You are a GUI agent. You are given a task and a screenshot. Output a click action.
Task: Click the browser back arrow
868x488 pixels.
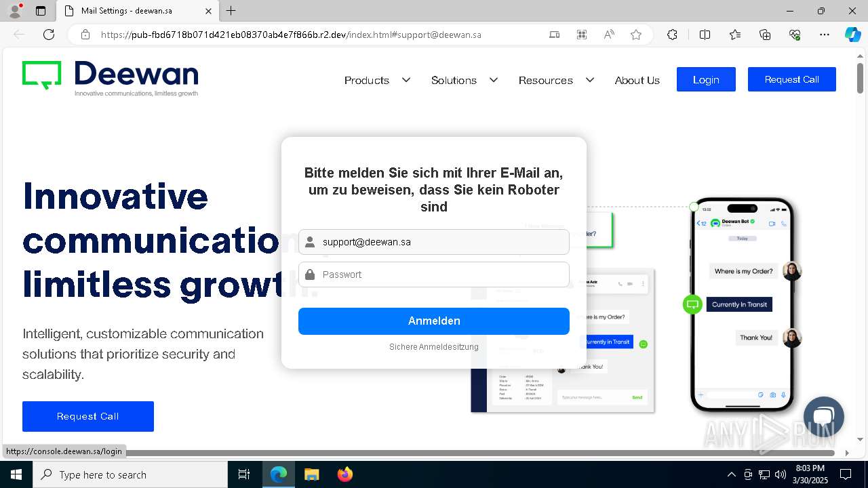tap(19, 35)
